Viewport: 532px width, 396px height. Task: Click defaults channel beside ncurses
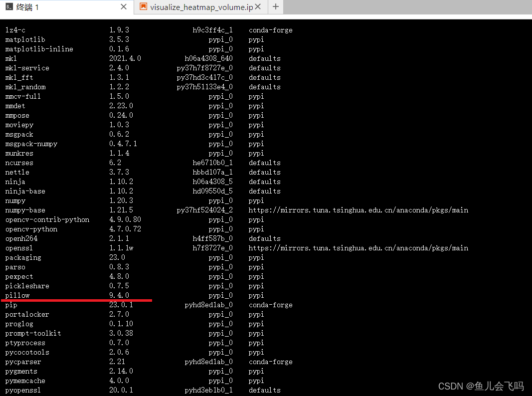[264, 163]
